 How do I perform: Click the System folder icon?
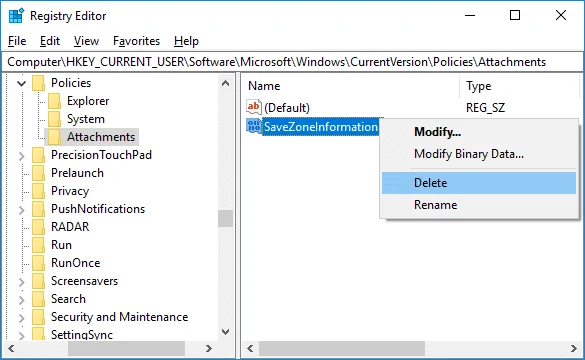pos(54,119)
